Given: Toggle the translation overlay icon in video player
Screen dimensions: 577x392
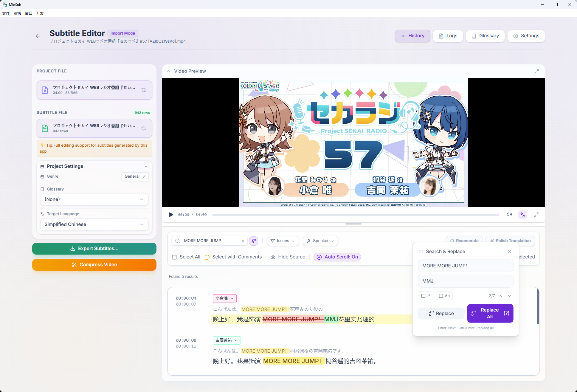Looking at the screenshot, I should pyautogui.click(x=523, y=215).
